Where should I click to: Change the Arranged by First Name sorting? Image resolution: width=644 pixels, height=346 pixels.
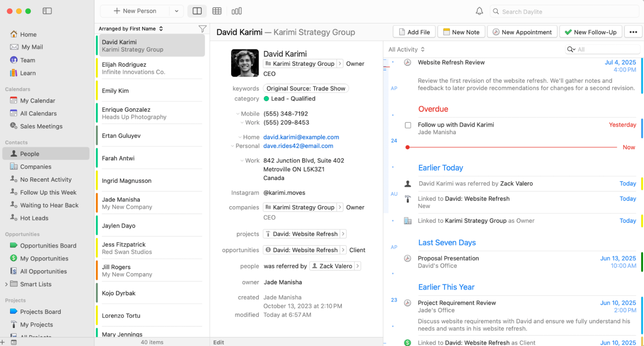point(131,29)
